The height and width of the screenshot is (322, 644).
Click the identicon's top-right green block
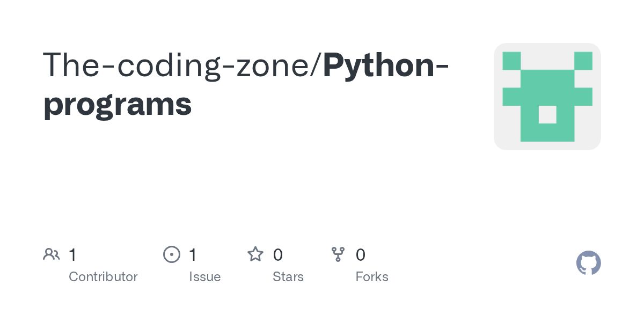pyautogui.click(x=583, y=61)
